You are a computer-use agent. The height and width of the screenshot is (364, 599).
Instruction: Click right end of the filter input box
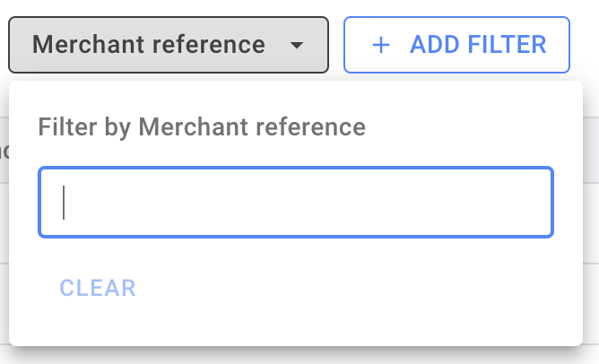[534, 202]
